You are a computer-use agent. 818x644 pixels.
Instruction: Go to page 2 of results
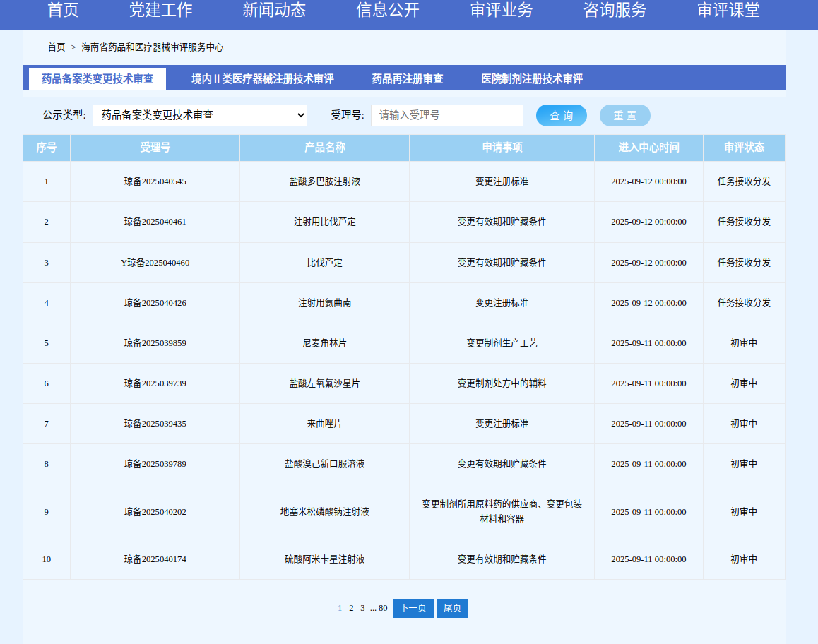(x=351, y=608)
